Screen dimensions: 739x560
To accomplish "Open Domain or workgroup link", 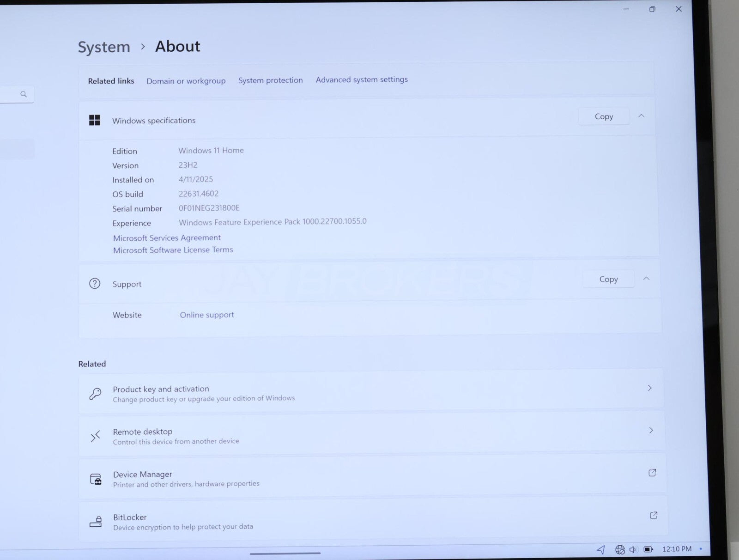I will [186, 81].
